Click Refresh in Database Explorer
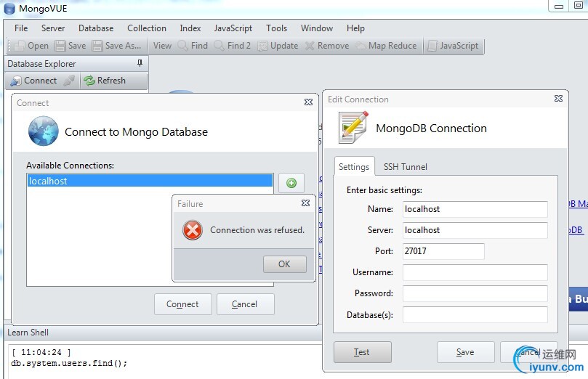 [105, 81]
